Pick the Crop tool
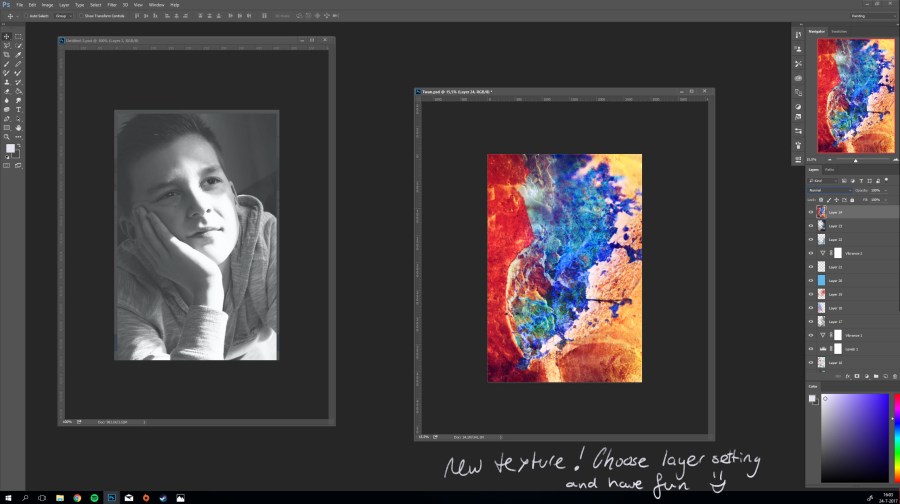The width and height of the screenshot is (900, 504). (7, 54)
